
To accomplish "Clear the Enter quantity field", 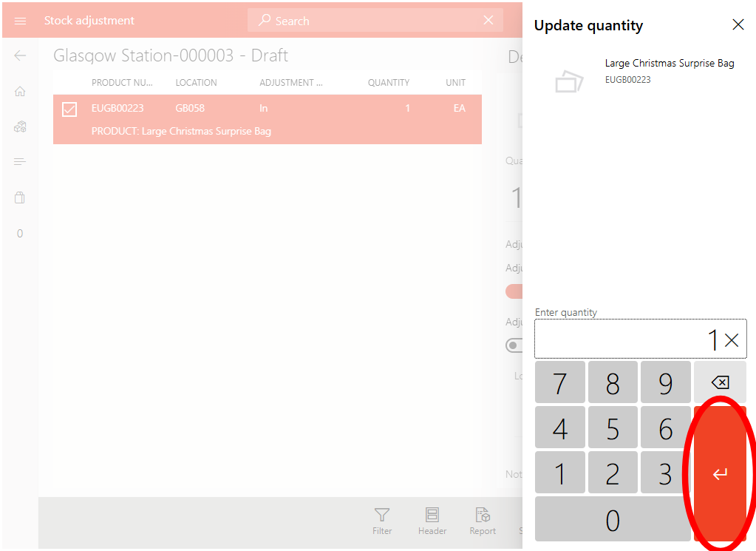I will [732, 339].
